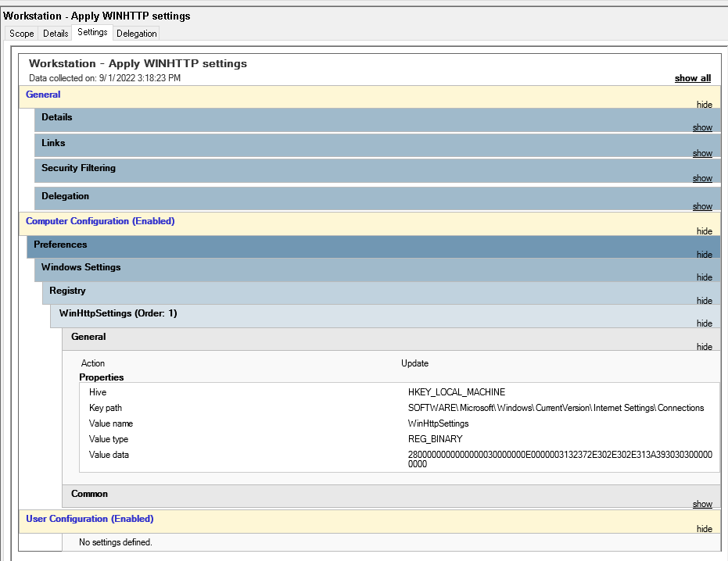This screenshot has width=728, height=561.
Task: Collapse the Computer Configuration section
Action: coord(704,231)
